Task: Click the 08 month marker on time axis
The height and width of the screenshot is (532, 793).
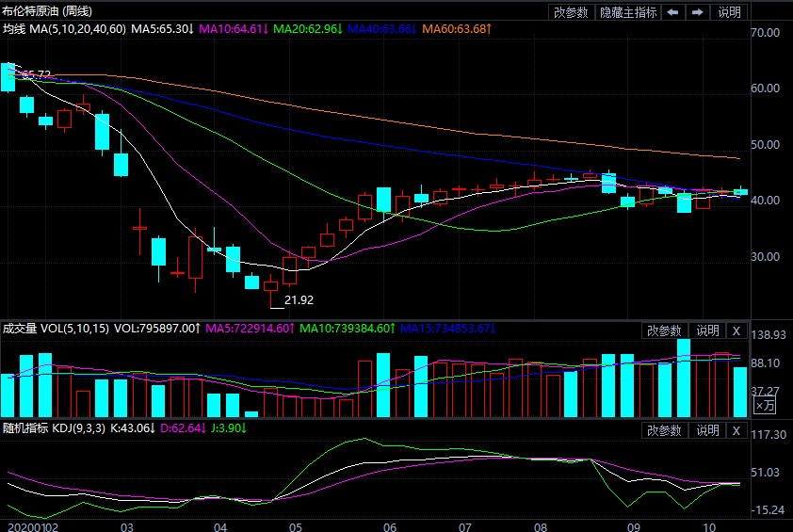Action: 540,525
